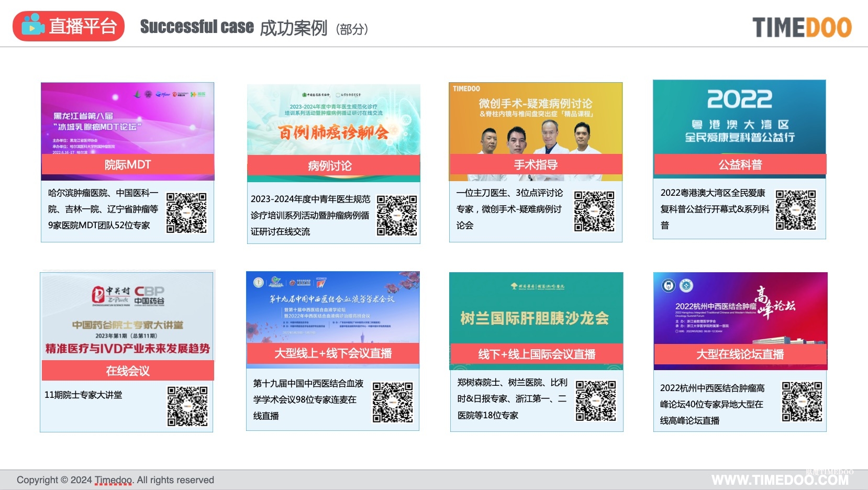
Task: Click the 郑树森院士、树兰医院 description
Action: [512, 399]
